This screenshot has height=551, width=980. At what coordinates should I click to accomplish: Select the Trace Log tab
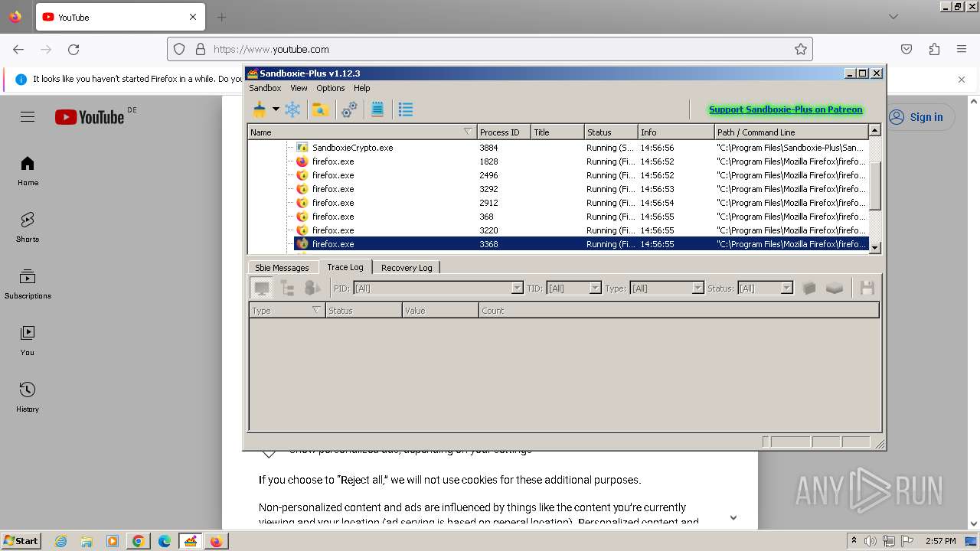[345, 267]
